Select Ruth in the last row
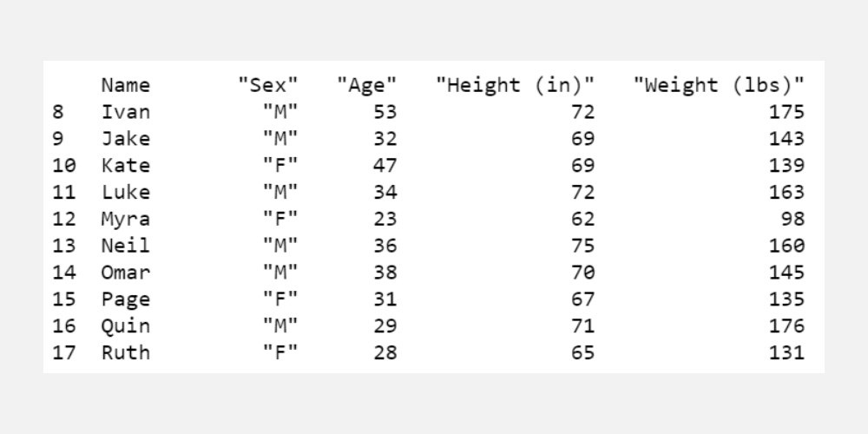 pos(125,352)
